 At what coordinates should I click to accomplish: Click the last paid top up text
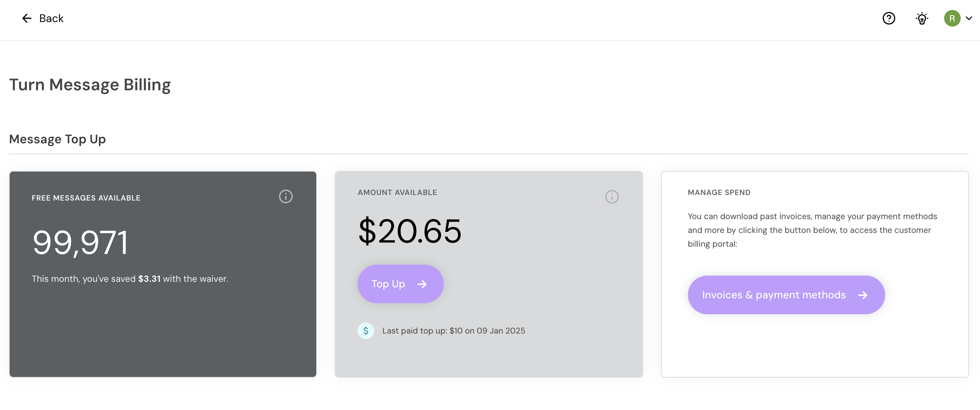(453, 330)
